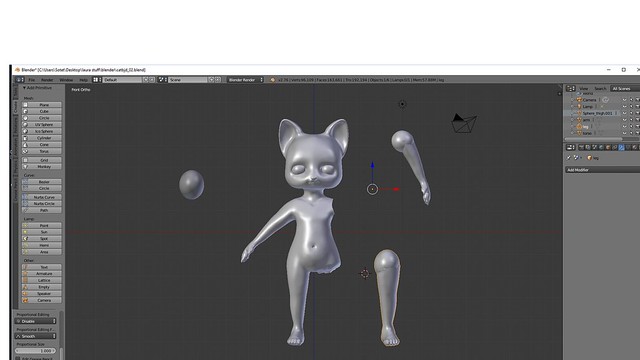Click the Path curve icon
Screen dimensions: 640x360
25,210
